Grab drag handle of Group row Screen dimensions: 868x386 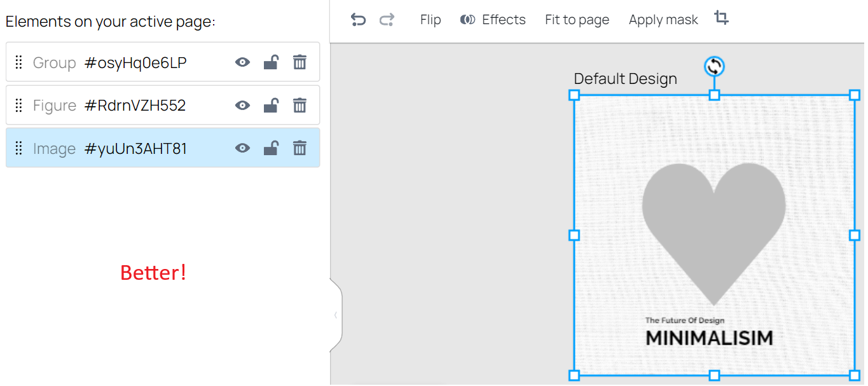click(19, 62)
